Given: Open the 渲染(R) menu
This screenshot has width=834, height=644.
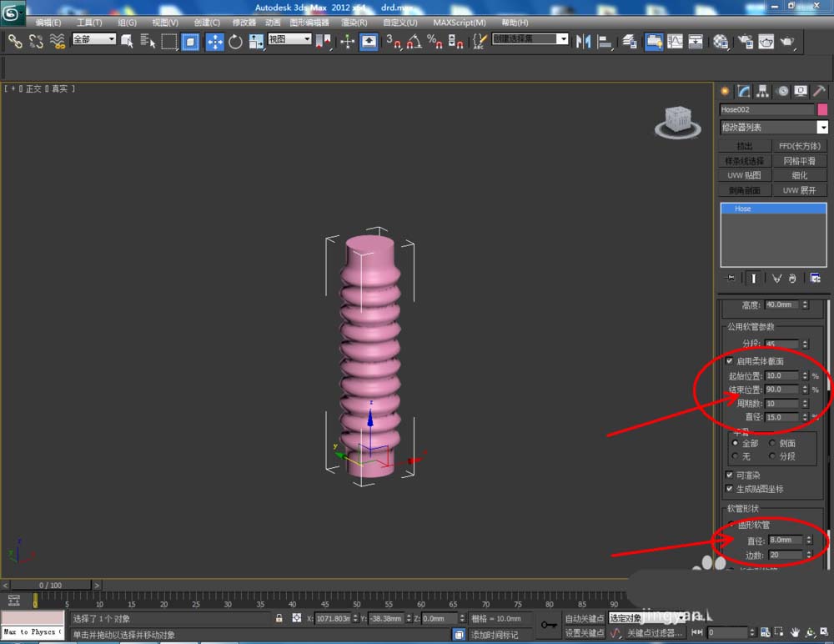Looking at the screenshot, I should click(x=354, y=23).
